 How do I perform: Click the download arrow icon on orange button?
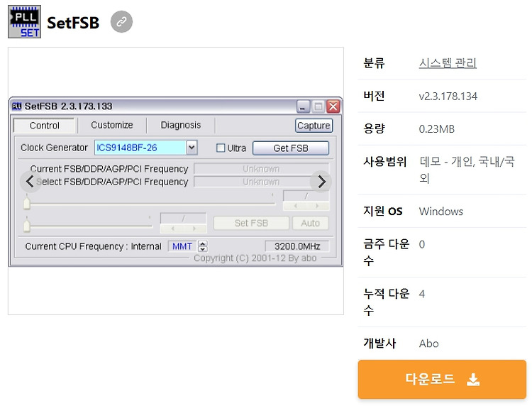pos(472,379)
